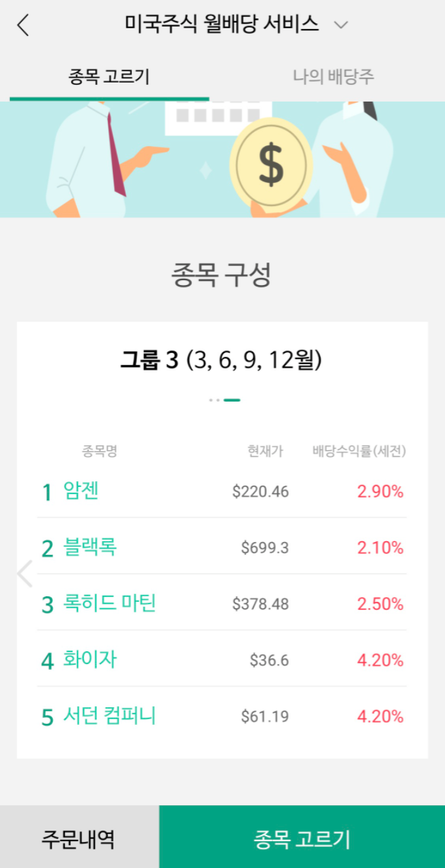Click the 2.90% dividend yield of 암젠
Viewport: 445px width, 868px height.
click(379, 492)
